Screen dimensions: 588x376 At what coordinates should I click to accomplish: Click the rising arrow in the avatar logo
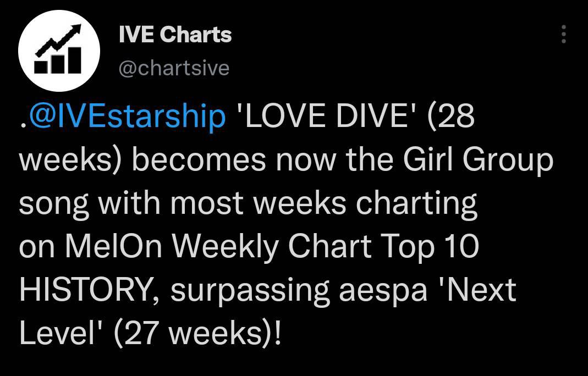pos(58,41)
